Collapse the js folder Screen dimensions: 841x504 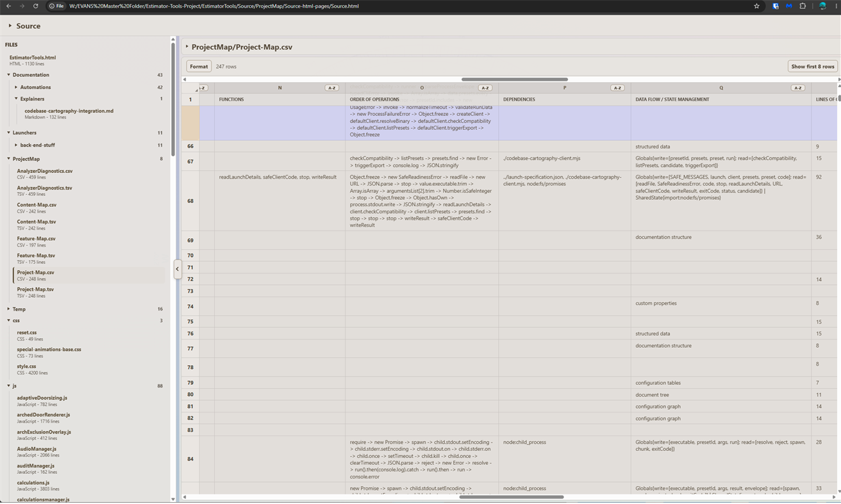click(x=9, y=386)
